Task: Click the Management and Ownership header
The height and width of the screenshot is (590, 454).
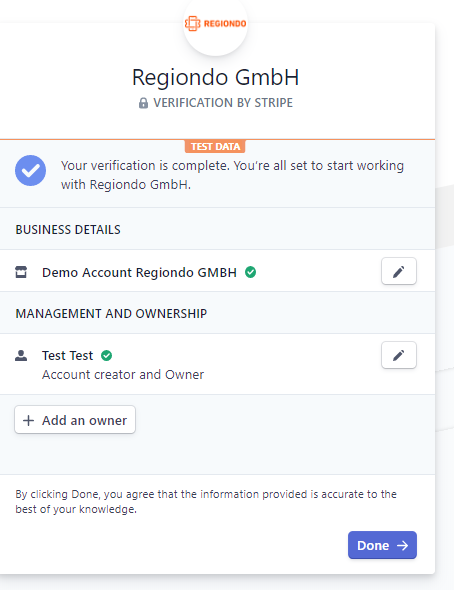Action: [x=111, y=313]
